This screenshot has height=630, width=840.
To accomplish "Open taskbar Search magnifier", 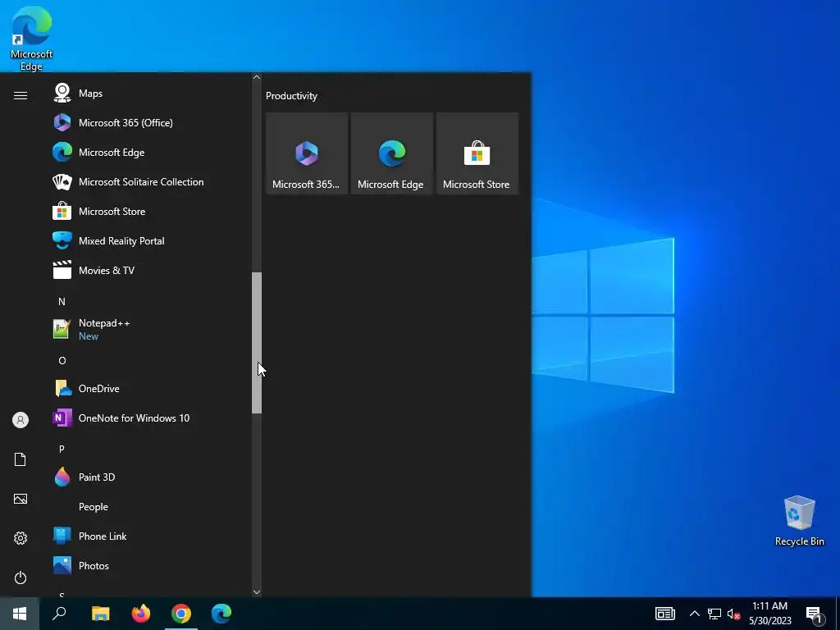I will pyautogui.click(x=59, y=614).
